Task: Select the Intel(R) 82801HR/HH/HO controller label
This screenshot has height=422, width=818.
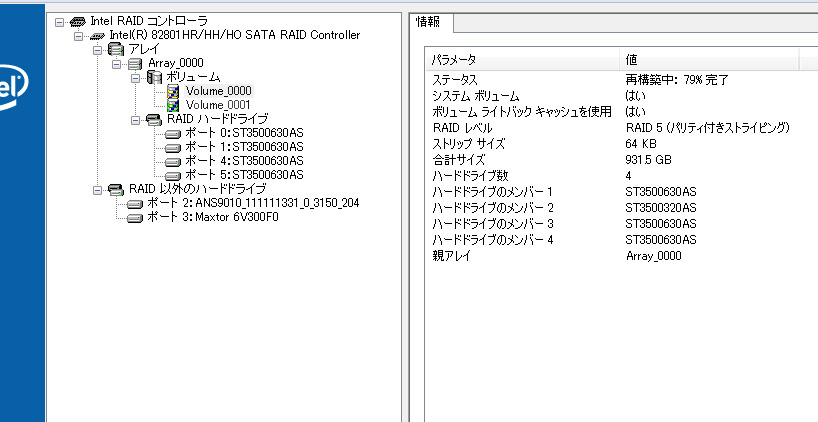Action: click(x=235, y=35)
